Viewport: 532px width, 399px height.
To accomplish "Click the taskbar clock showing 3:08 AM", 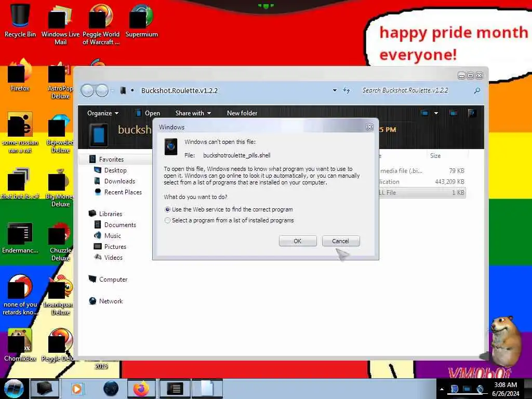I will click(x=506, y=389).
